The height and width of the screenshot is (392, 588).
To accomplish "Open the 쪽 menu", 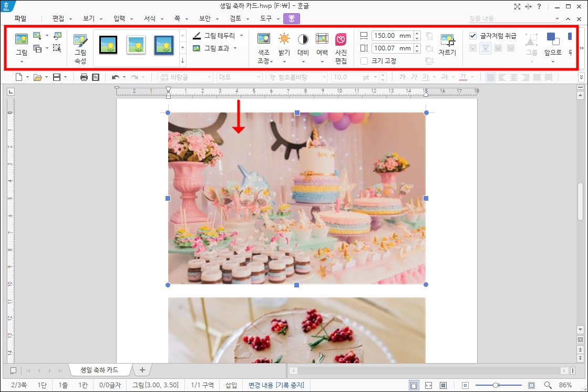I will 178,18.
